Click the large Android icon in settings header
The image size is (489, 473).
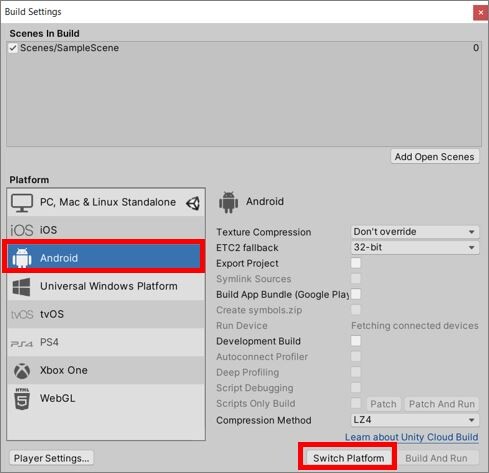pyautogui.click(x=228, y=202)
